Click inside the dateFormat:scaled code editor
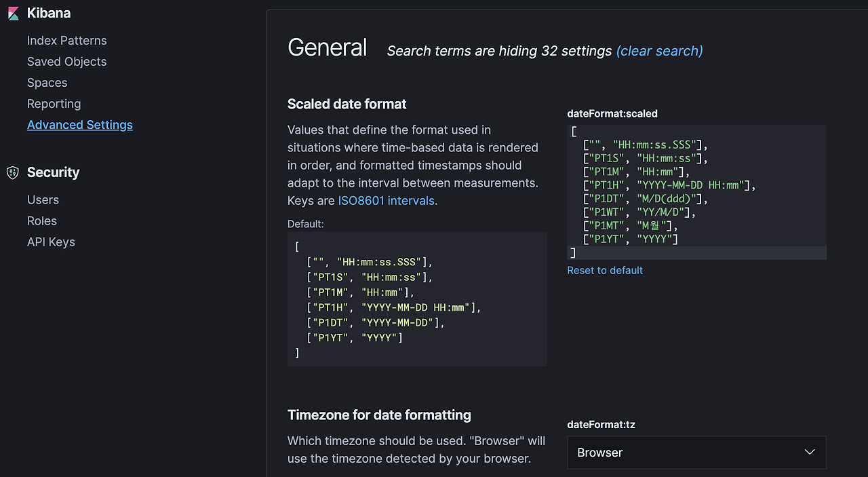This screenshot has height=477, width=868. click(x=696, y=192)
